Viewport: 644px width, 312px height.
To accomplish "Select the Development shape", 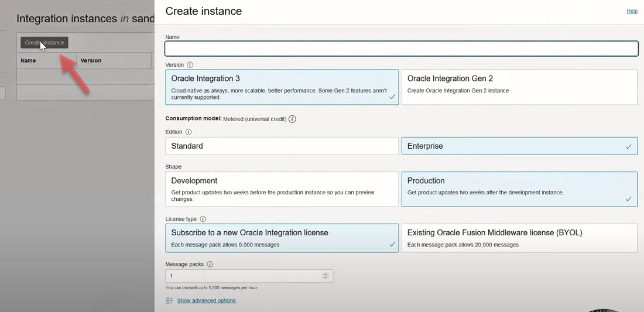I will pos(282,189).
